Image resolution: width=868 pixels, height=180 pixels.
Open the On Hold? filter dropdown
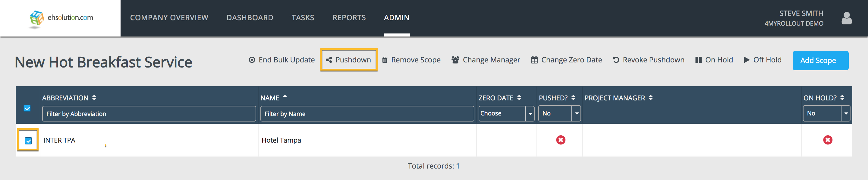coord(826,114)
